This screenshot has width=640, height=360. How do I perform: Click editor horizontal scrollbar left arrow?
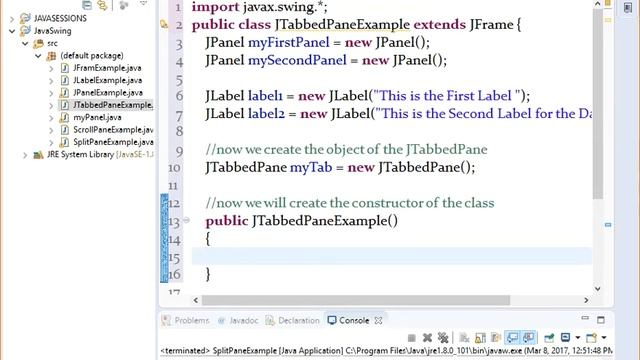pyautogui.click(x=196, y=300)
